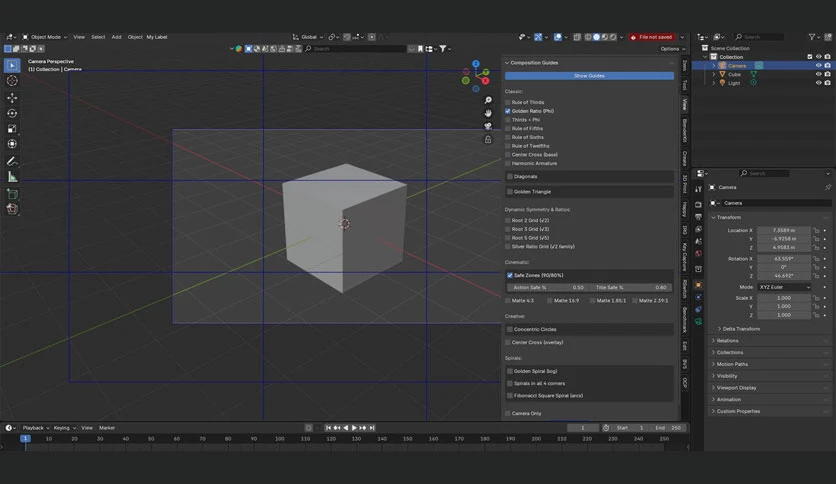Image resolution: width=836 pixels, height=484 pixels.
Task: Click the End frame 250 field
Action: click(668, 427)
